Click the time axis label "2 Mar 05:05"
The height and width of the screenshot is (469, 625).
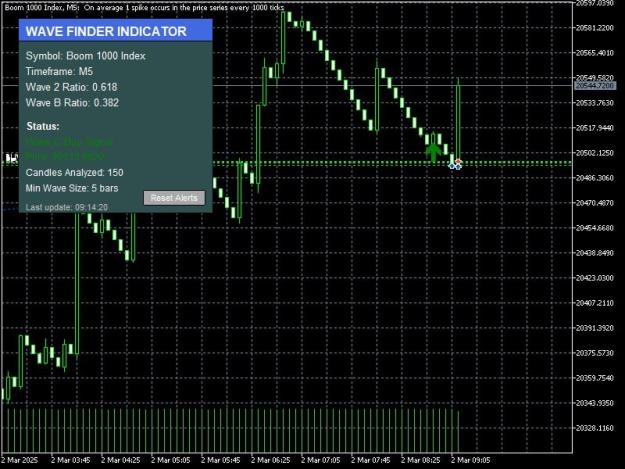(171, 460)
